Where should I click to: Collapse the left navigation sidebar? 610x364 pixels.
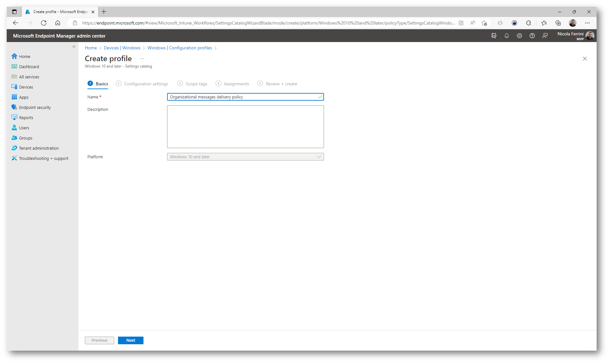(x=74, y=46)
